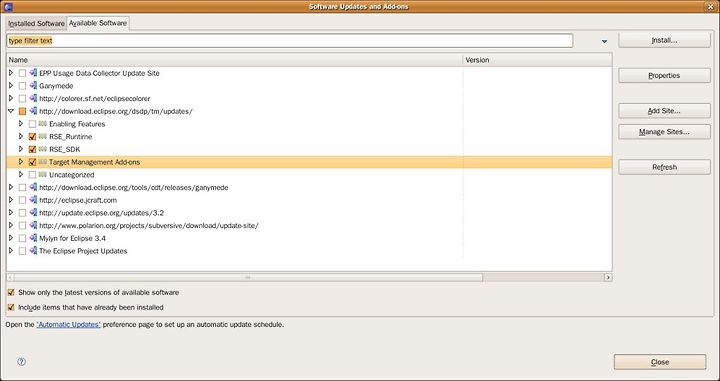Screen dimensions: 720x381
Task: Toggle the dsdp/tm/updates site checkbox
Action: [x=22, y=111]
